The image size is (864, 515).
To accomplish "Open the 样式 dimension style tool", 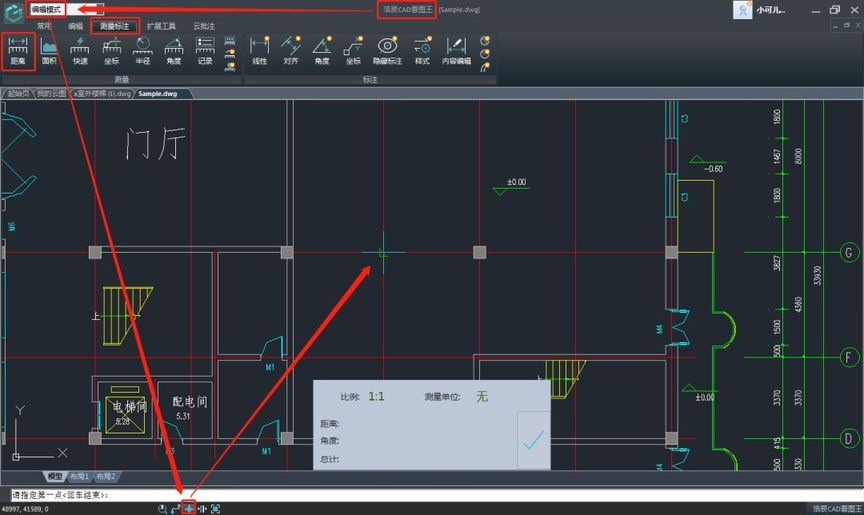I will (422, 50).
